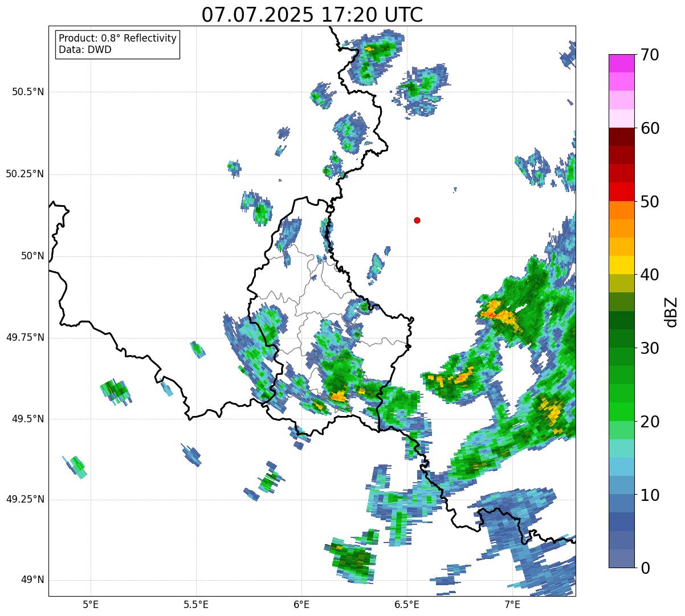The height and width of the screenshot is (616, 685).
Task: Click the longitude label '6°E'
Action: point(301,604)
